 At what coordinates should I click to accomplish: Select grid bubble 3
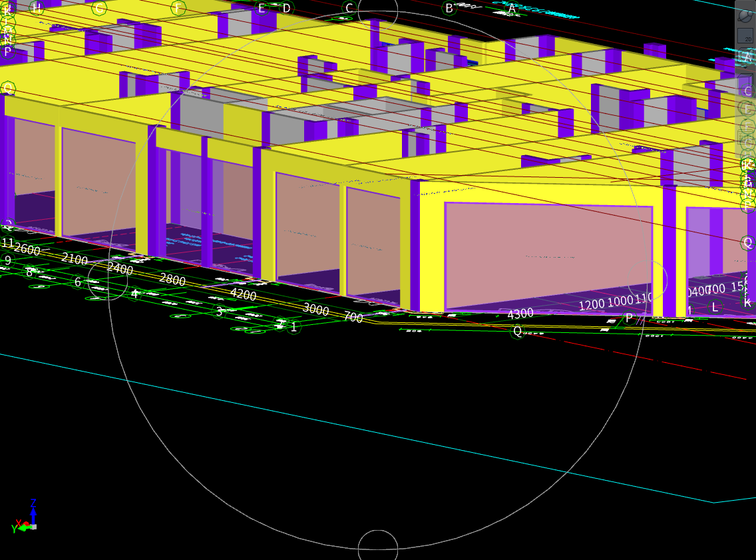(x=220, y=312)
